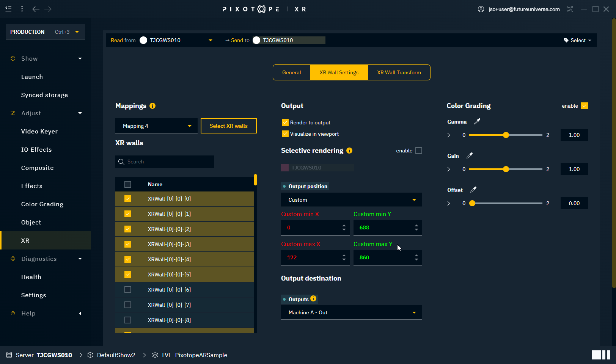Viewport: 616px width, 364px height.
Task: Click the Mappings info icon
Action: [x=152, y=106]
